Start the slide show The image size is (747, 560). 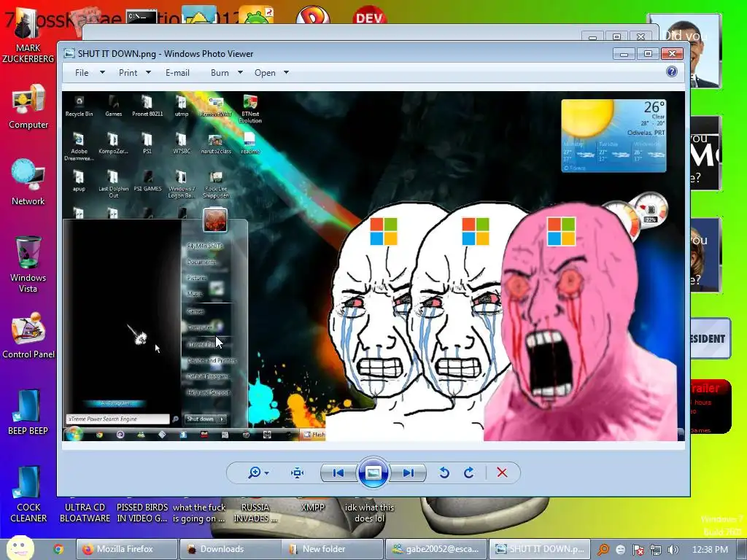click(x=373, y=472)
